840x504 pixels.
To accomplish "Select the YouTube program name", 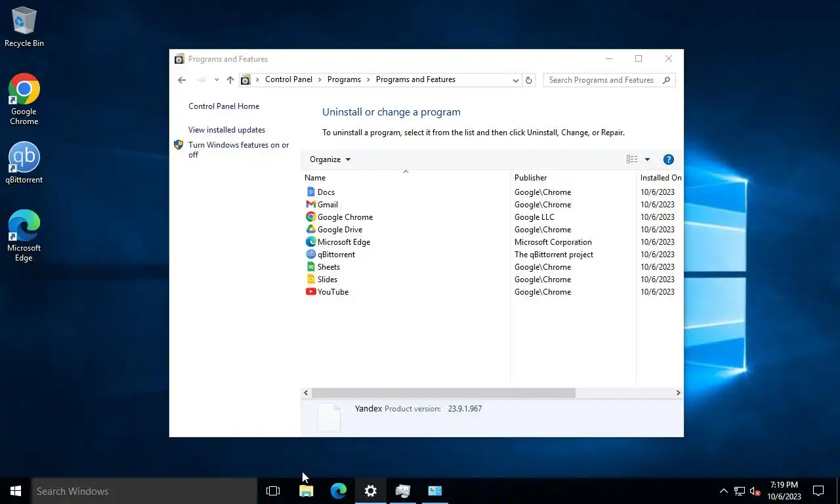I will coord(333,291).
